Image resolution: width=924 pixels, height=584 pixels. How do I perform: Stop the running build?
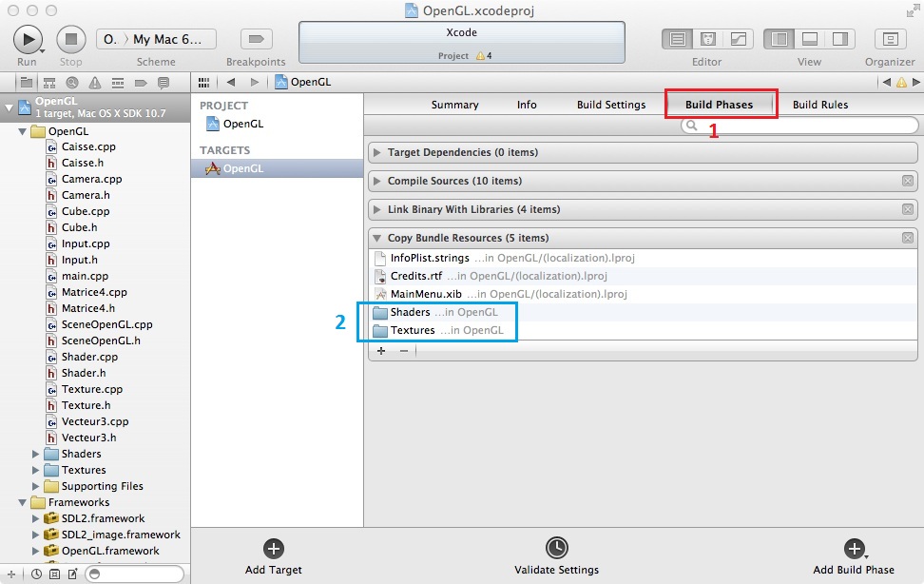pos(71,40)
